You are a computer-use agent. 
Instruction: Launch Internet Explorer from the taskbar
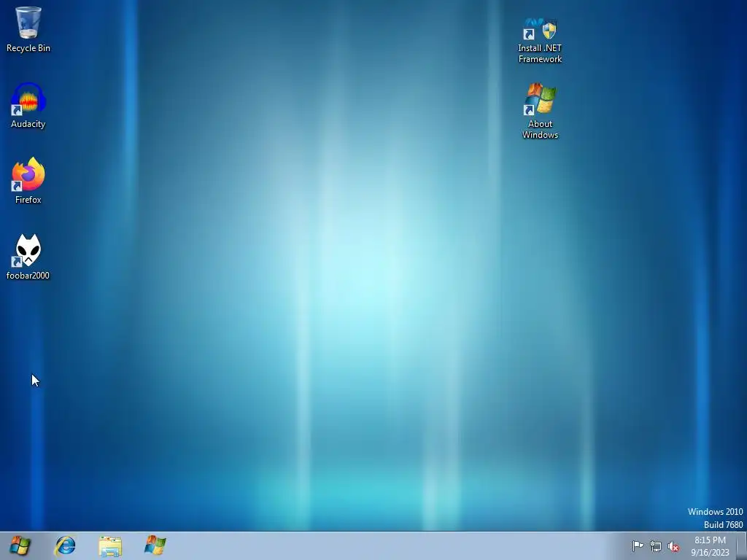[65, 545]
